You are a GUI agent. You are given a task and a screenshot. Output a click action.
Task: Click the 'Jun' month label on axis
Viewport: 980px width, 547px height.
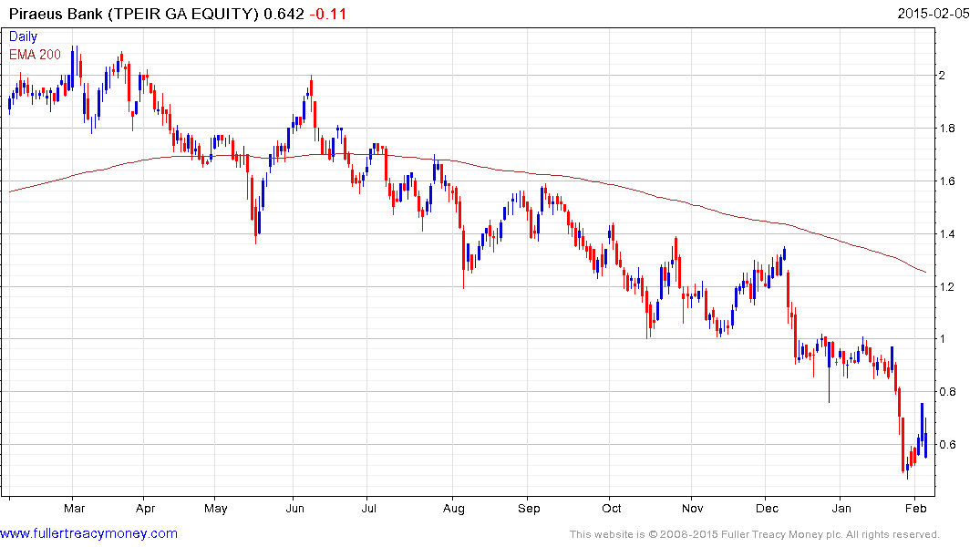[295, 508]
